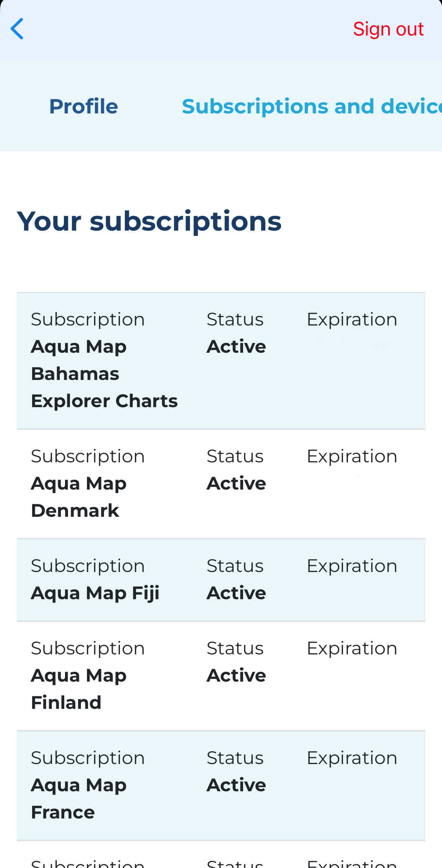Select the Aqua Map Denmark subscription
Image resolution: width=442 pixels, height=868 pixels.
click(221, 484)
